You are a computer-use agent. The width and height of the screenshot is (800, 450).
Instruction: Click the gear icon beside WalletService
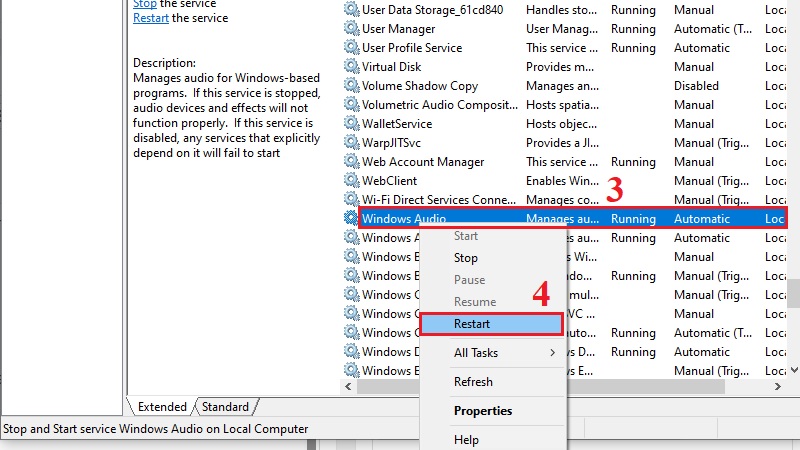pyautogui.click(x=351, y=123)
